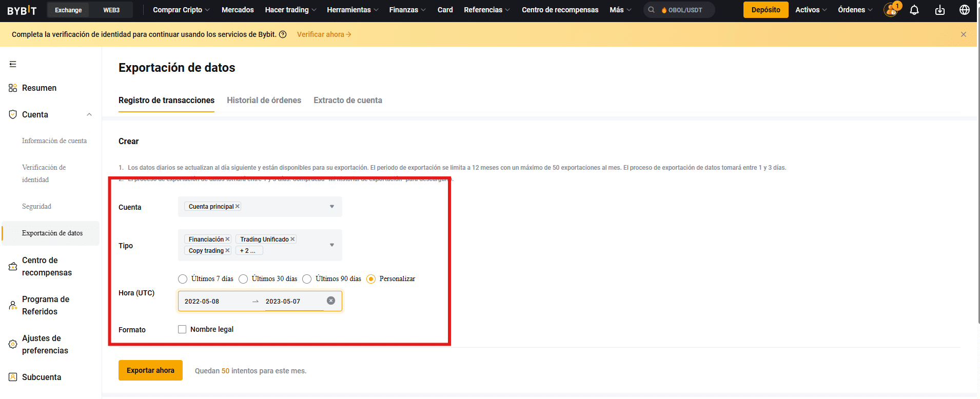The width and height of the screenshot is (980, 399).
Task: Click start date 2022-05-08 field
Action: point(202,301)
